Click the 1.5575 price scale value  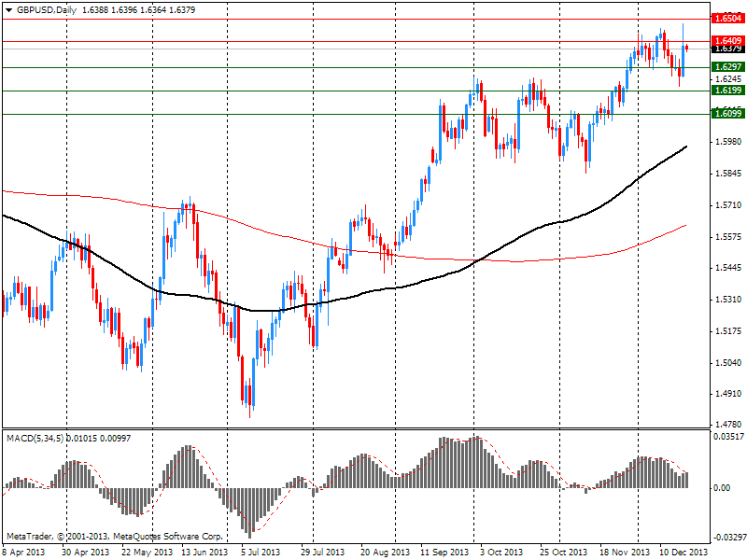[728, 237]
